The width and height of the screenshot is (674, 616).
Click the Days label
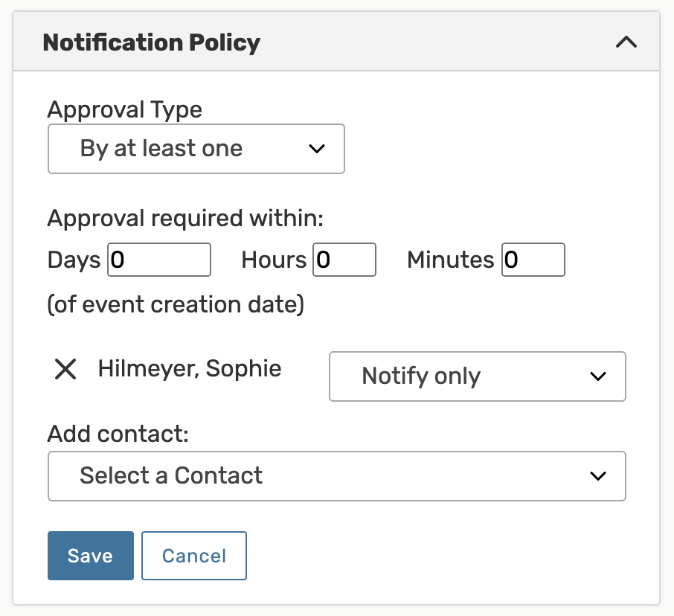[74, 260]
